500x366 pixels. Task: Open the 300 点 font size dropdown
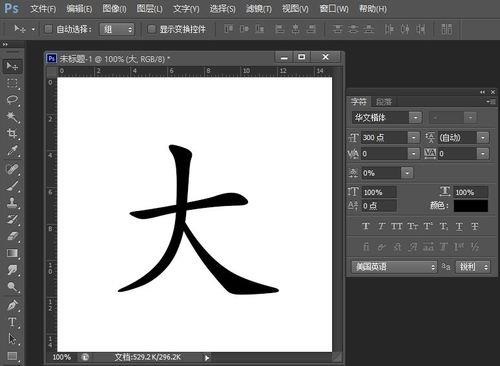pyautogui.click(x=414, y=137)
